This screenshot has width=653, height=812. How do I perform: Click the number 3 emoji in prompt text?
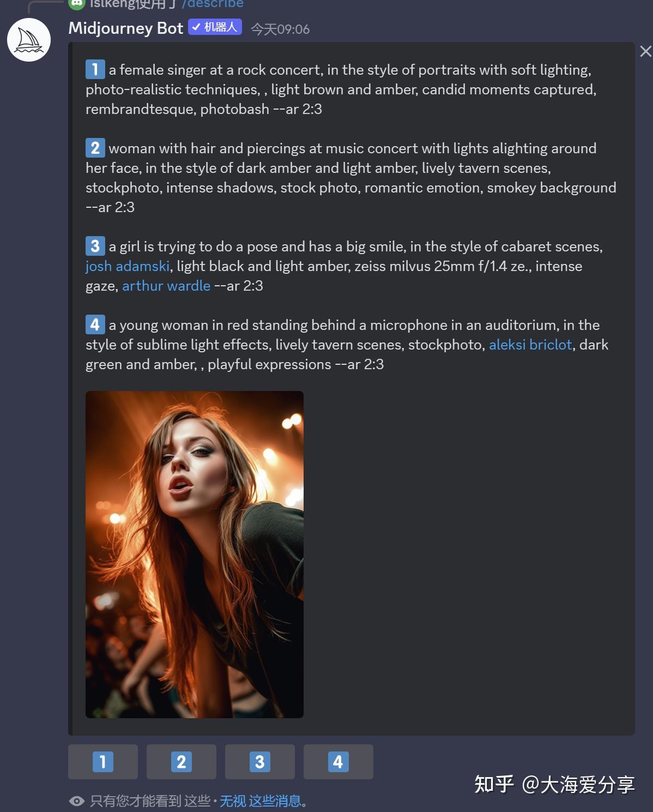click(95, 246)
